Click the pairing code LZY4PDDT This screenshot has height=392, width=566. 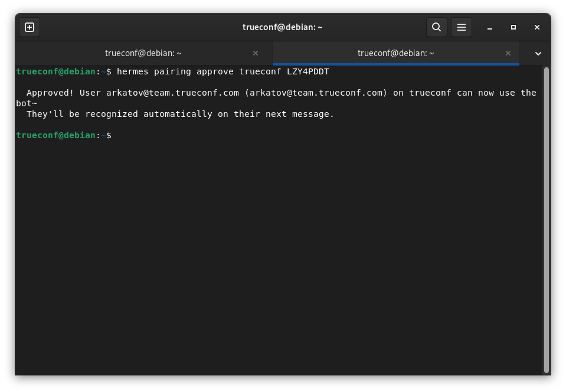pyautogui.click(x=308, y=71)
